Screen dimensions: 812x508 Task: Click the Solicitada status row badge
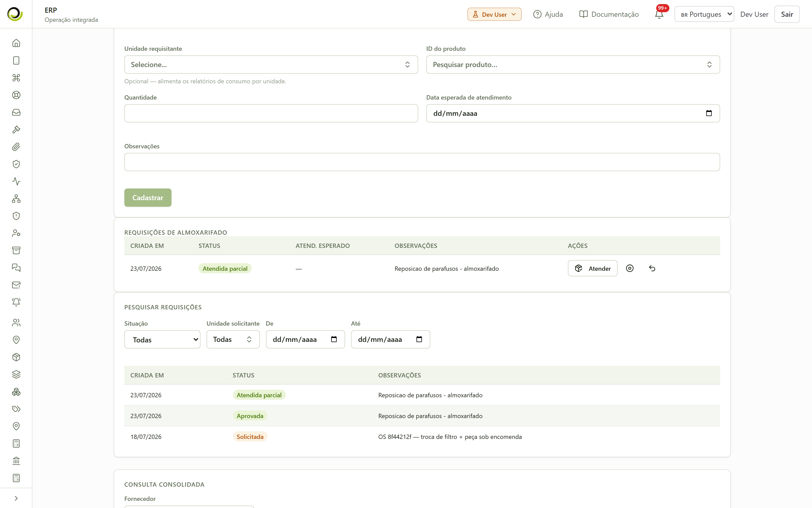pos(250,436)
